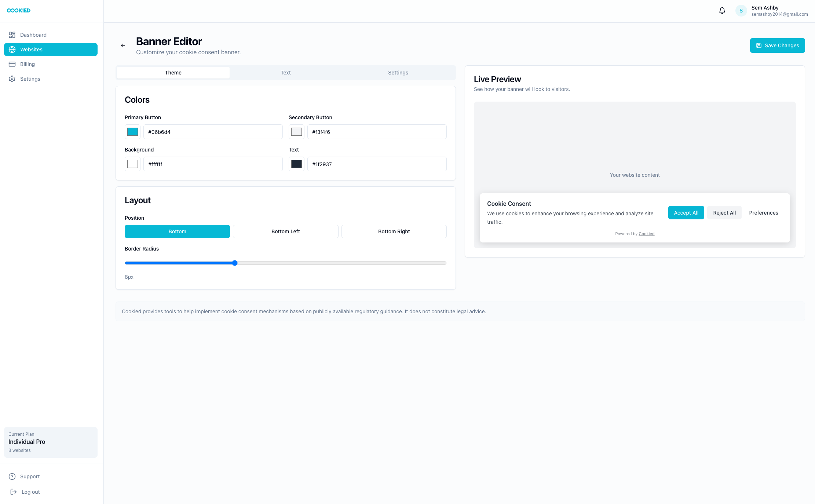Switch to the Text tab
This screenshot has height=504, width=815.
click(285, 72)
